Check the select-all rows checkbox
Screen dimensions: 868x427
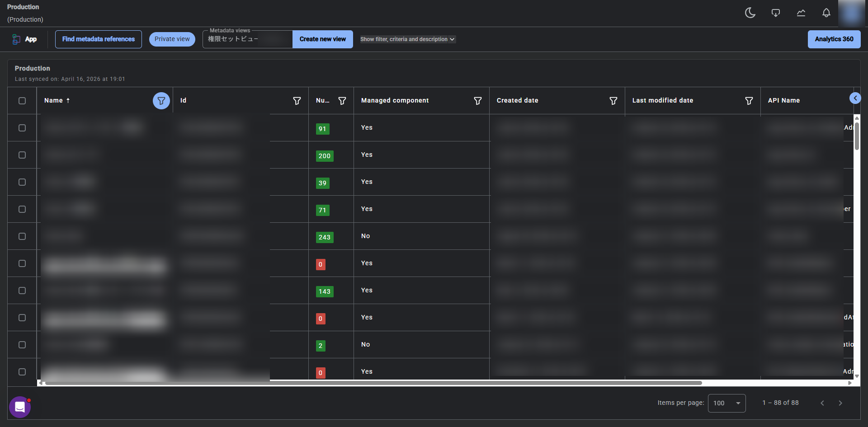[x=22, y=101]
